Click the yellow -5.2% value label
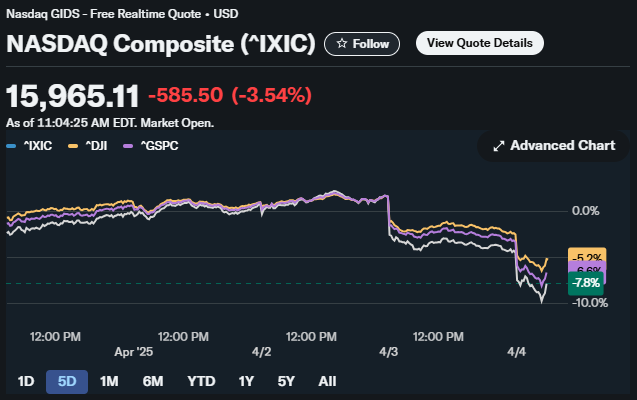Screen dimensions: 637x400 click(x=586, y=256)
